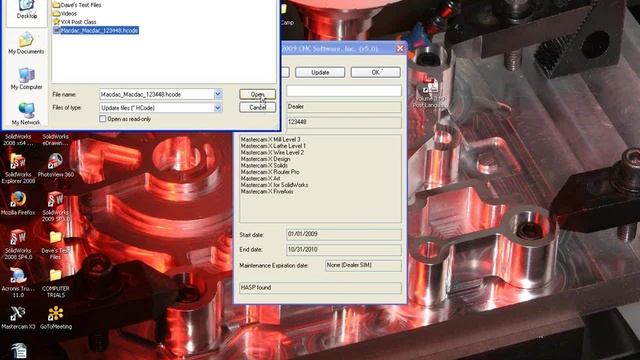This screenshot has height=360, width=640.
Task: Open Dave's Test Files folder in file list
Action: [x=77, y=5]
